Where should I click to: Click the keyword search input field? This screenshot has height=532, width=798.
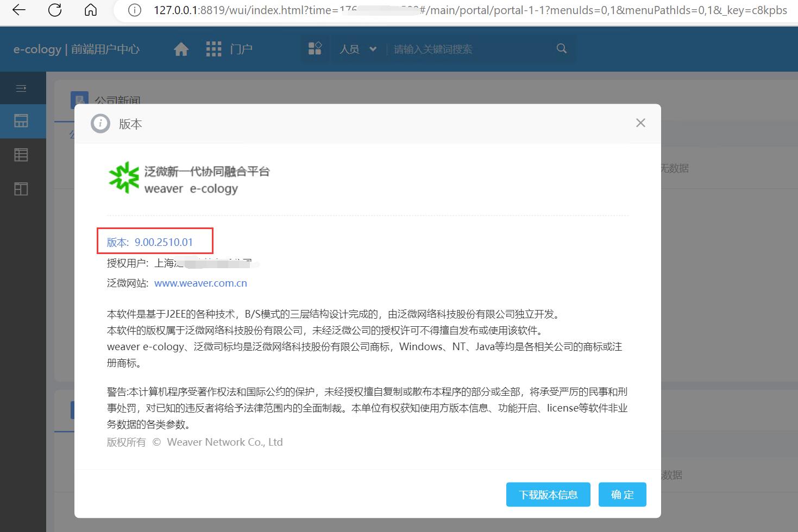(467, 49)
